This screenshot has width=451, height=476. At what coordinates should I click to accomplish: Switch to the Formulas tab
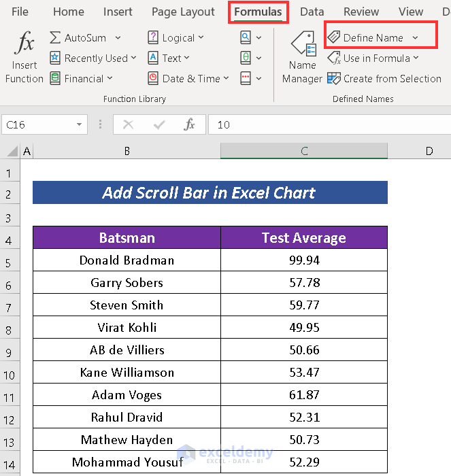(258, 12)
